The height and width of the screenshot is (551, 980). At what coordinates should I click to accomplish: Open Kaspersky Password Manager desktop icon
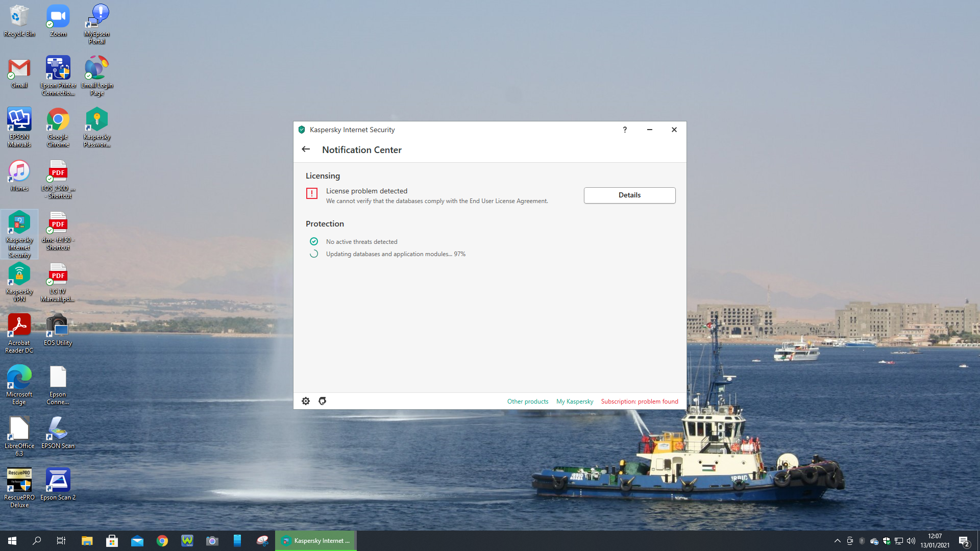96,127
